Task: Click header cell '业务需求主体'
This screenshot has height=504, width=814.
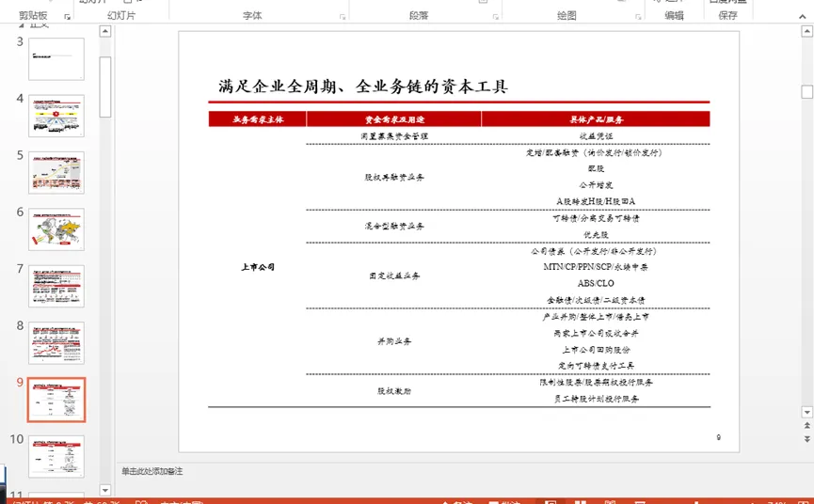Action: coord(258,119)
